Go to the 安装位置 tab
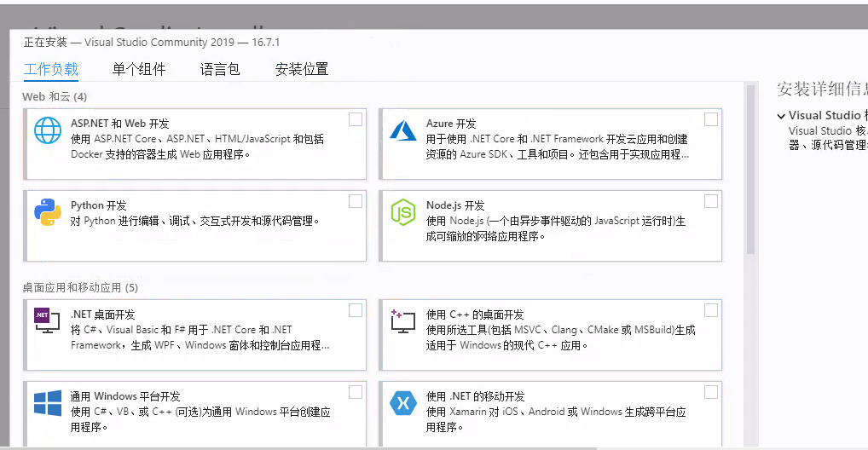 click(302, 69)
